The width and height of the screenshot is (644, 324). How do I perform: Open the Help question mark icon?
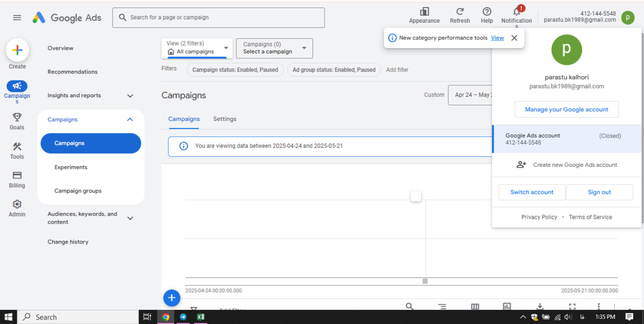coord(487,12)
